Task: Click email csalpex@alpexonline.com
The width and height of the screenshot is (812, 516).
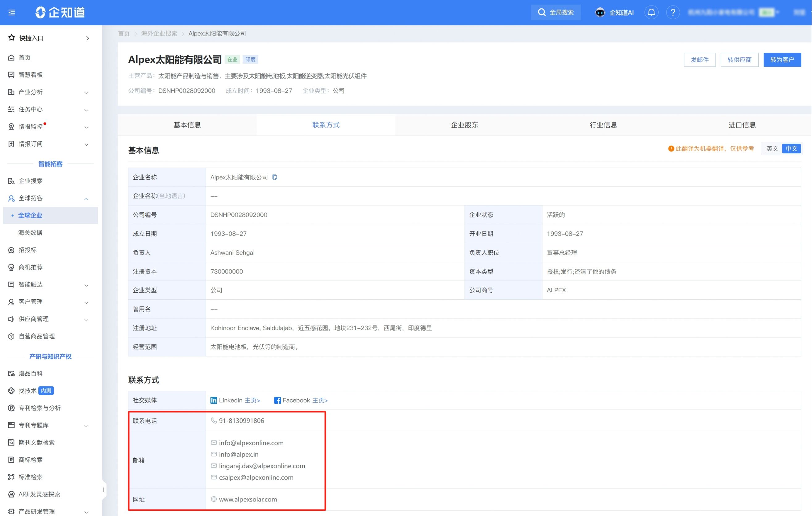Action: coord(256,477)
